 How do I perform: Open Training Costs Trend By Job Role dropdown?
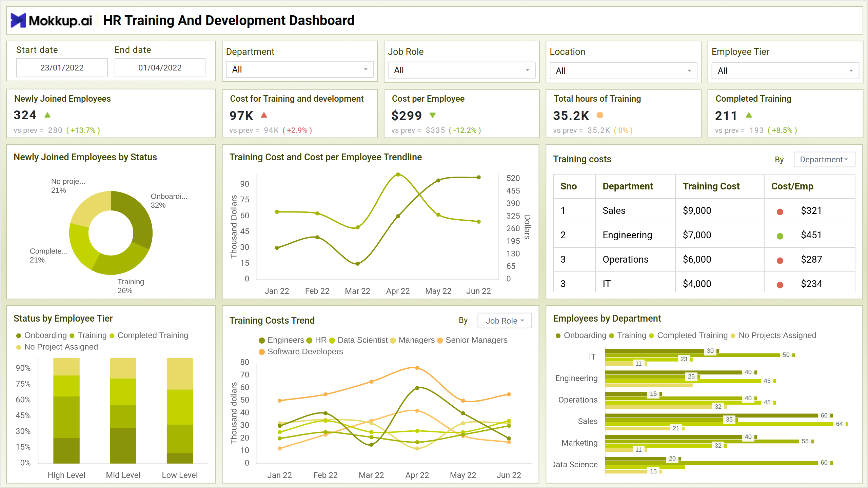click(505, 321)
